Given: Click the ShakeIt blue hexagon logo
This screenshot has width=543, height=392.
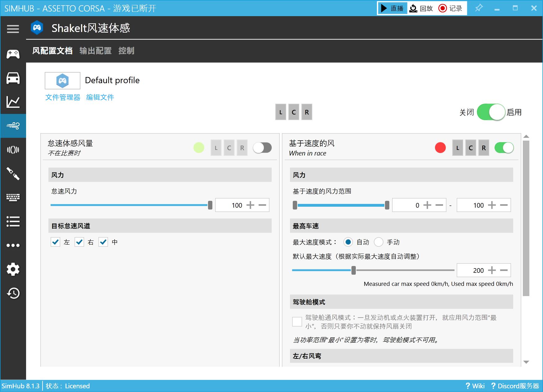Looking at the screenshot, I should point(37,28).
